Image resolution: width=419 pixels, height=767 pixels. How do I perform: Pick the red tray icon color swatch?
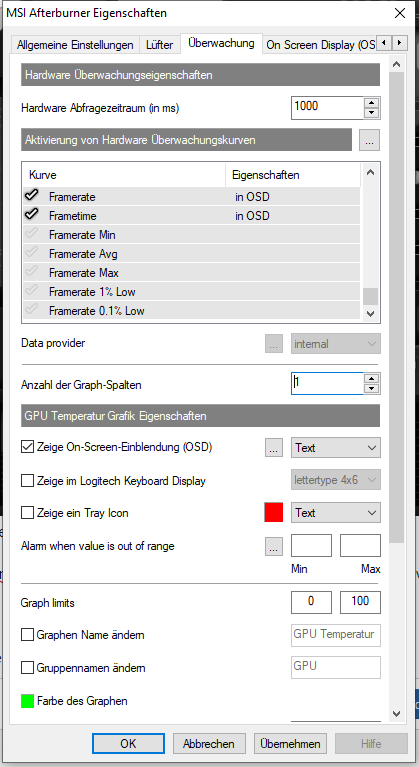pyautogui.click(x=274, y=513)
